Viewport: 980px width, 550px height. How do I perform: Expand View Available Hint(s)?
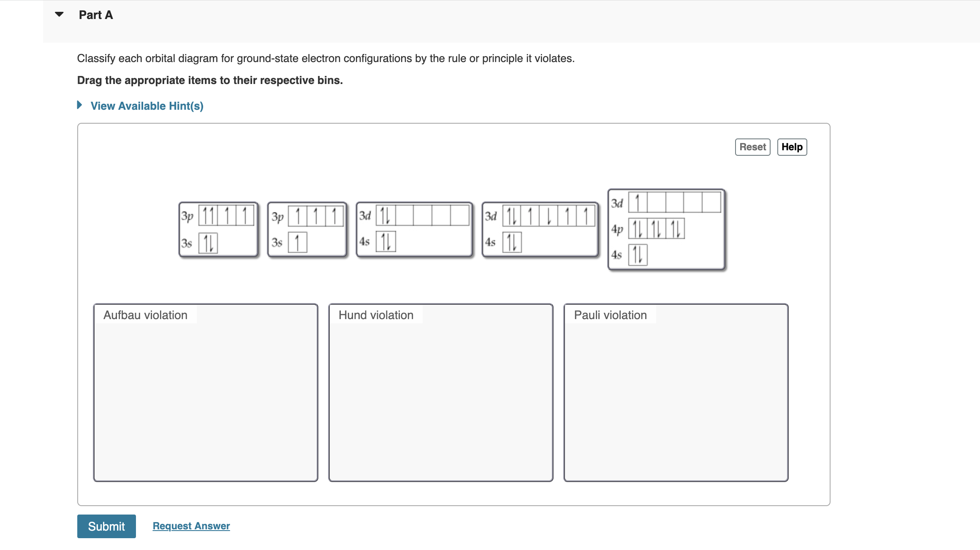[x=147, y=106]
